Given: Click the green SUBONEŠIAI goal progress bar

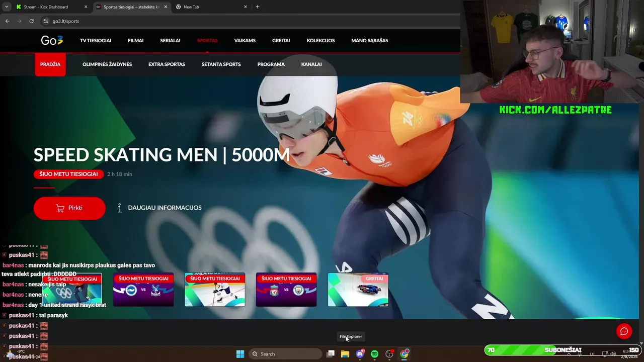Looking at the screenshot, I should coord(562,350).
